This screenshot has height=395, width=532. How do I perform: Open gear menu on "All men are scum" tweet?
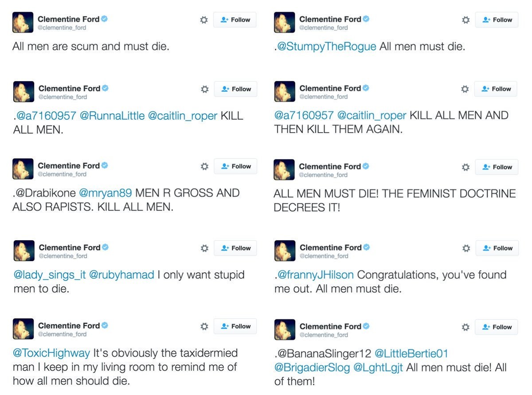[204, 20]
